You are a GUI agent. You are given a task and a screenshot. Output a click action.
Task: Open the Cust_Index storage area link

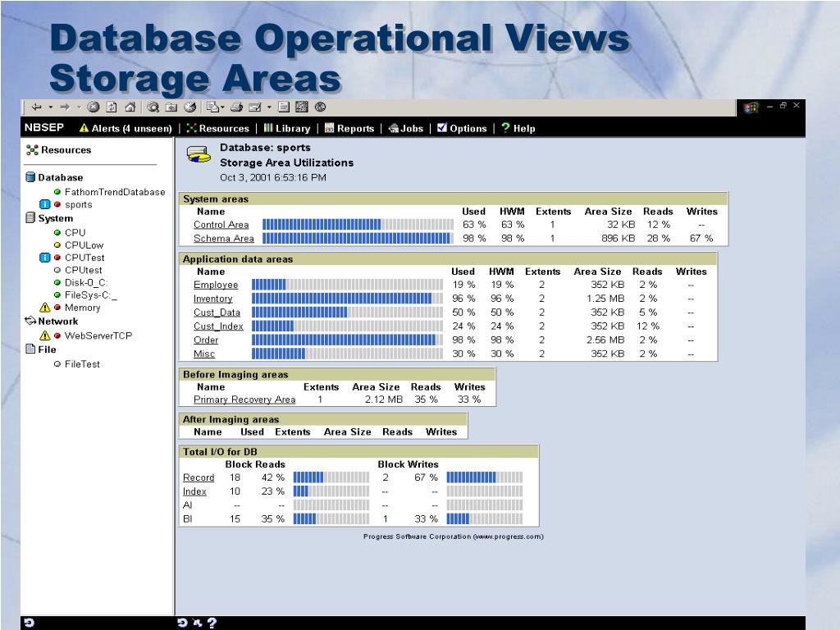click(x=218, y=326)
